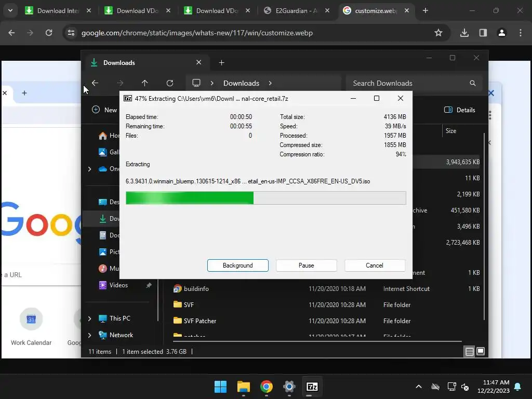
Task: Pause the 7-Zip extraction
Action: tap(306, 265)
